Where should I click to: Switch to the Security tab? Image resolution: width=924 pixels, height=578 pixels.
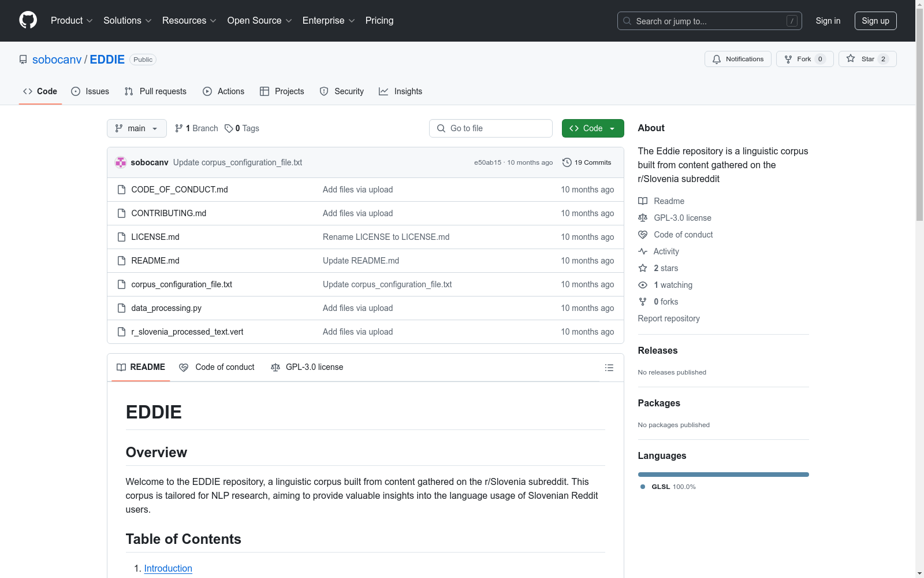click(342, 91)
